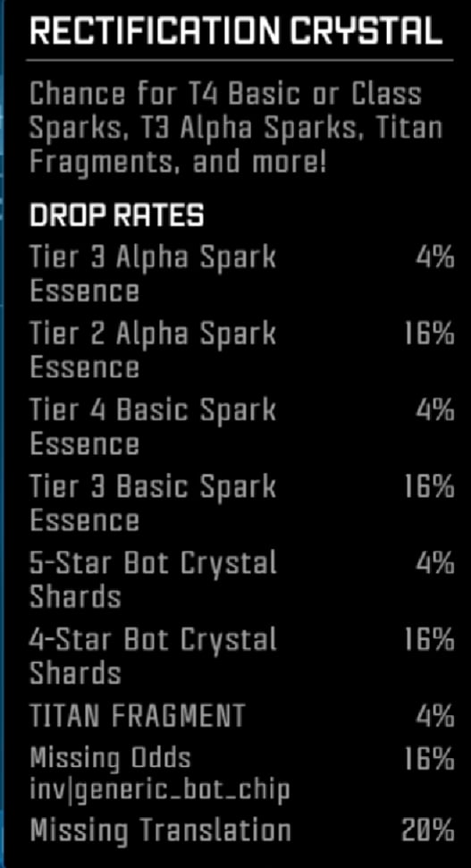Select Tier 3 Basic Spark Essence row
This screenshot has height=868, width=471.
242,503
